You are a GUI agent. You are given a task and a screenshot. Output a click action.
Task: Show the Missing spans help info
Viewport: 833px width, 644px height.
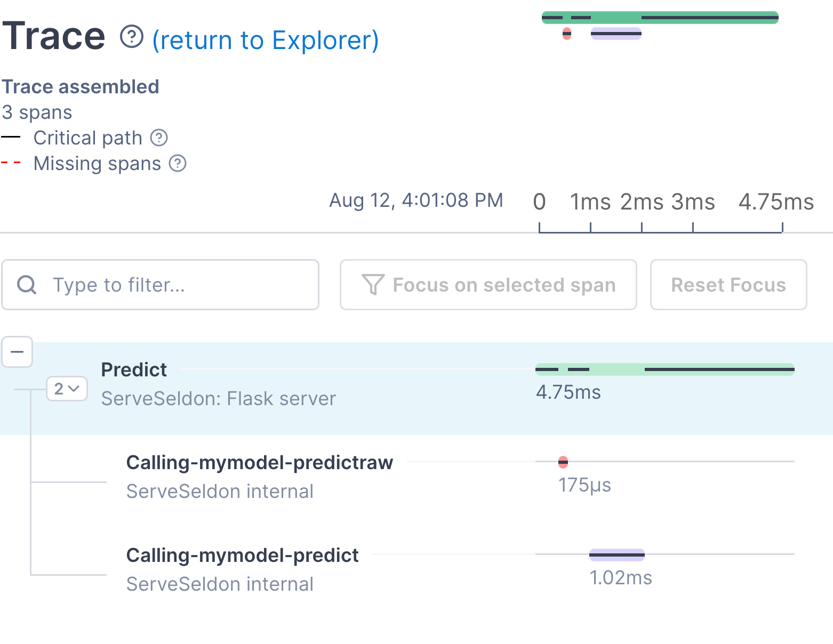pyautogui.click(x=178, y=163)
